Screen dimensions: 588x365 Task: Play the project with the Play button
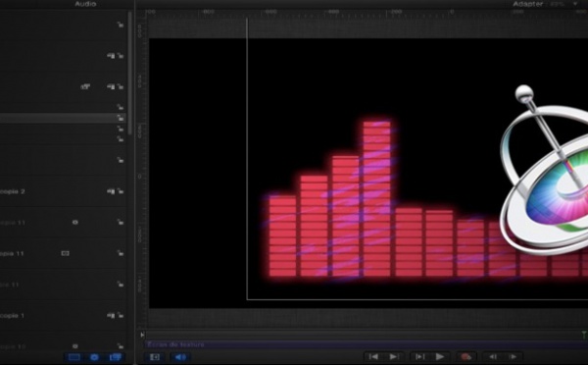pyautogui.click(x=440, y=357)
